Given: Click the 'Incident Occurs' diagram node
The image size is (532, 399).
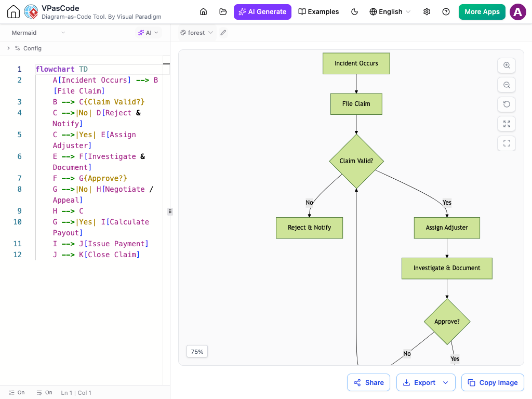Looking at the screenshot, I should [x=356, y=63].
